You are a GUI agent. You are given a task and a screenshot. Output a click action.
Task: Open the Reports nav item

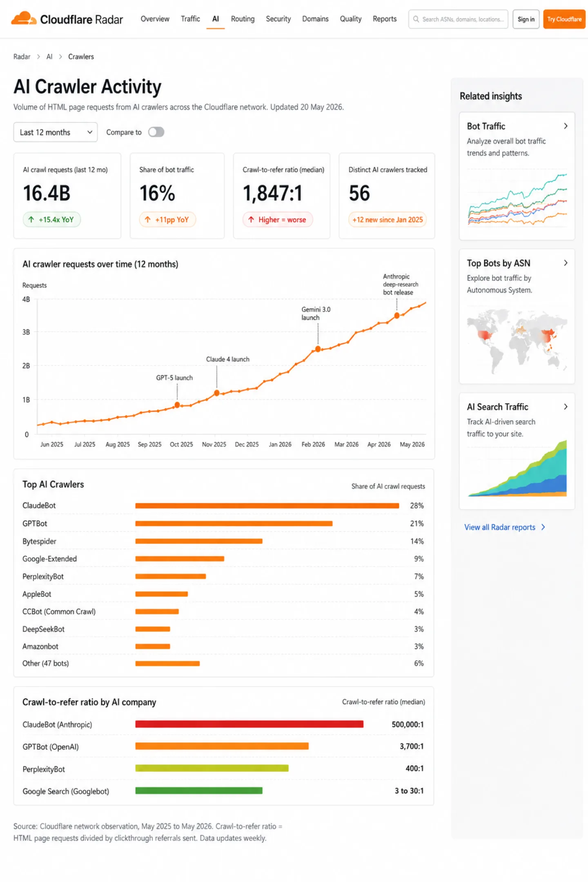385,19
